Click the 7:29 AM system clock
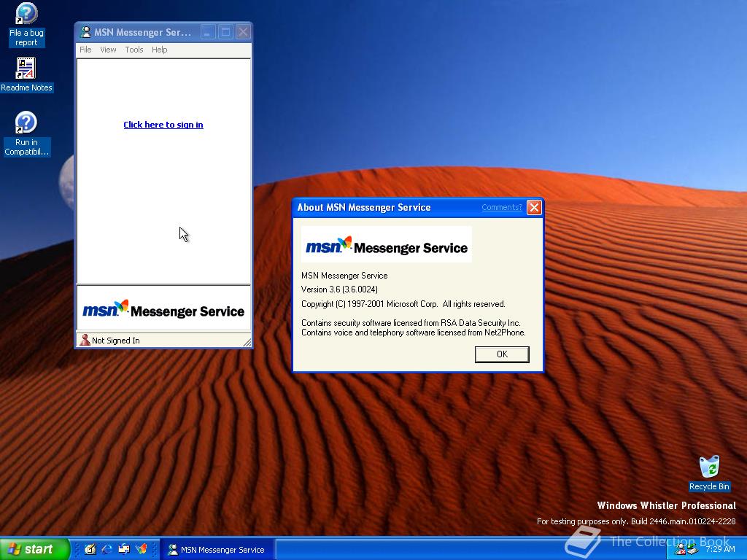747x560 pixels. (720, 549)
